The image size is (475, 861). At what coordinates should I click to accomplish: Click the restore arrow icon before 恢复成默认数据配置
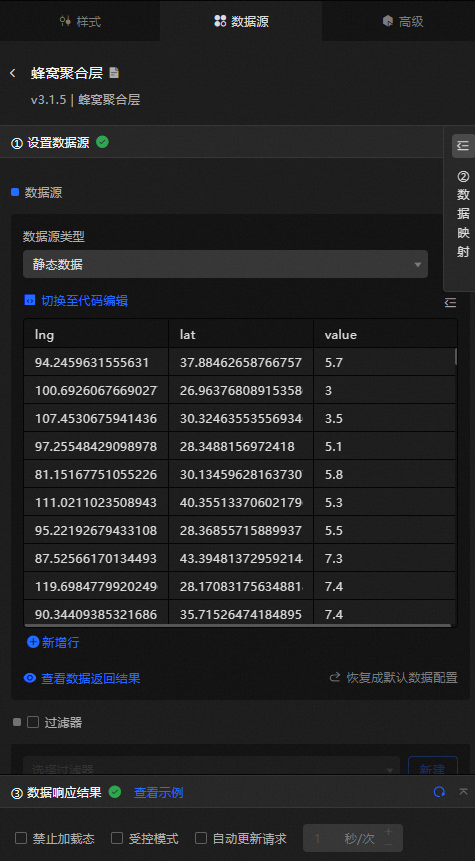click(x=334, y=677)
